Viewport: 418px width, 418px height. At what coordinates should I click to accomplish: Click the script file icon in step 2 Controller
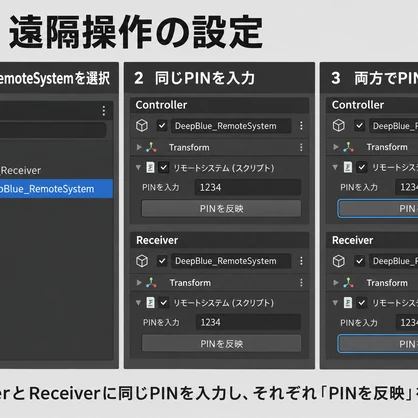(150, 167)
